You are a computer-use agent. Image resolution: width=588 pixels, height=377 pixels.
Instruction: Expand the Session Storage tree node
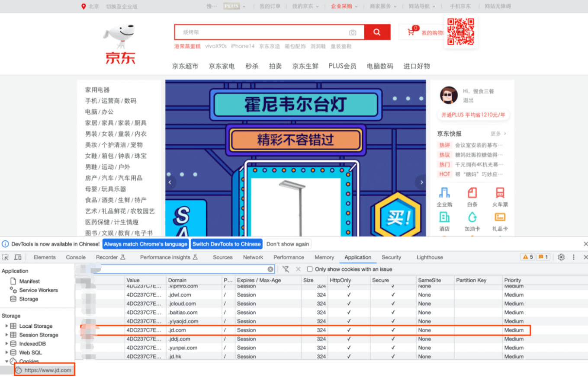[6, 335]
